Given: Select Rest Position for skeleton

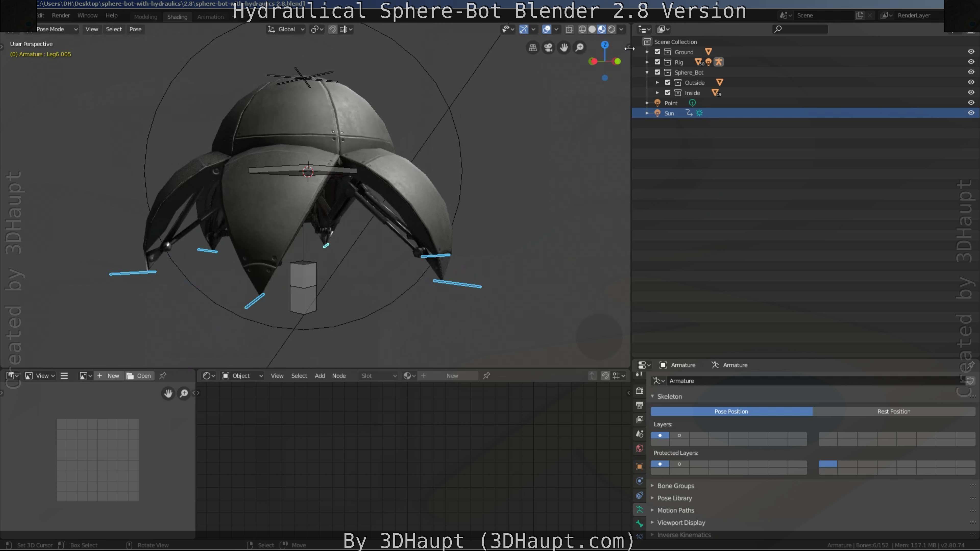Looking at the screenshot, I should click(894, 411).
